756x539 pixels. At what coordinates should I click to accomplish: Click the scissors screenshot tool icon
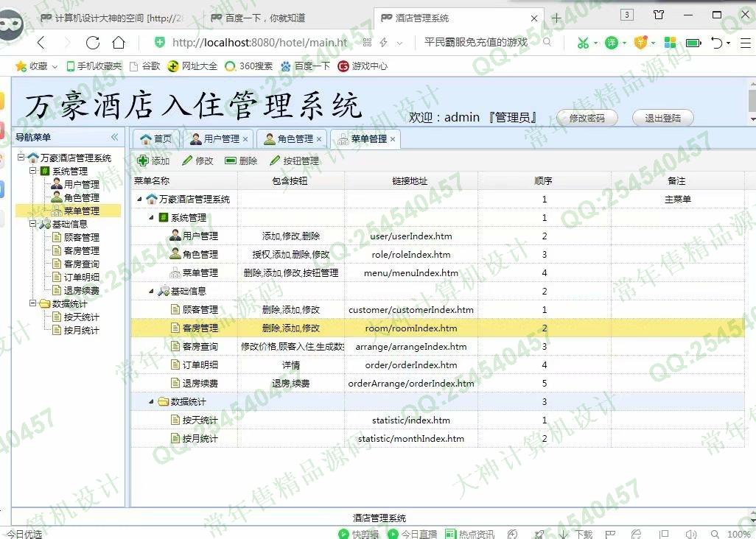[583, 43]
